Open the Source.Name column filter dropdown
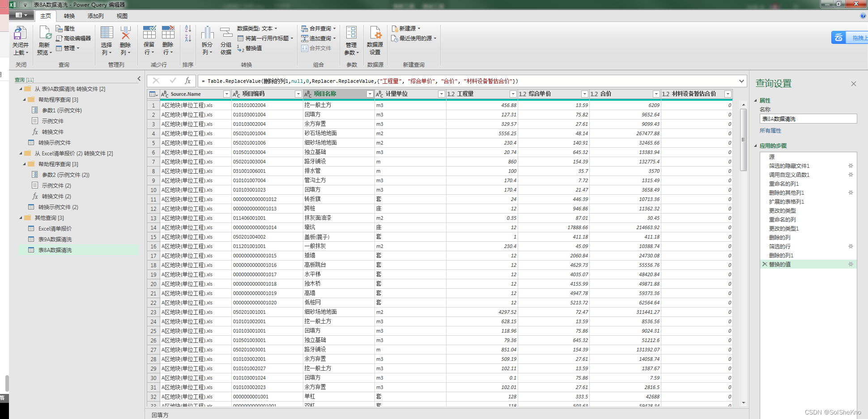Image resolution: width=868 pixels, height=419 pixels. click(x=227, y=94)
